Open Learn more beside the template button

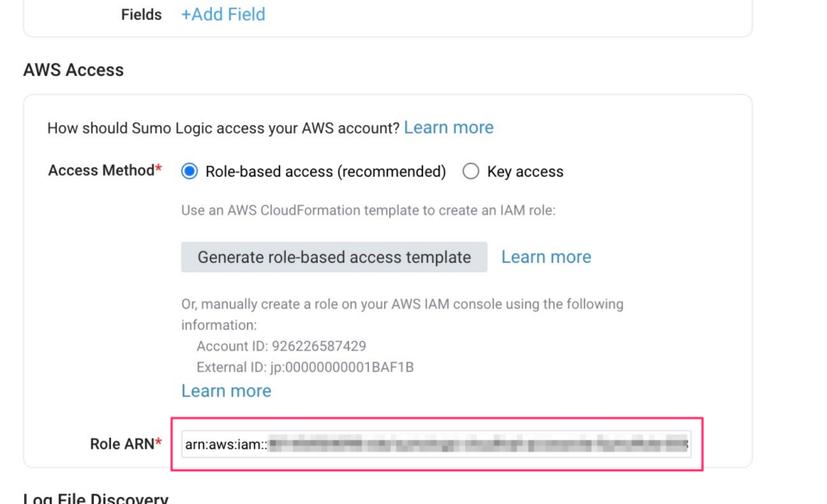(x=546, y=257)
